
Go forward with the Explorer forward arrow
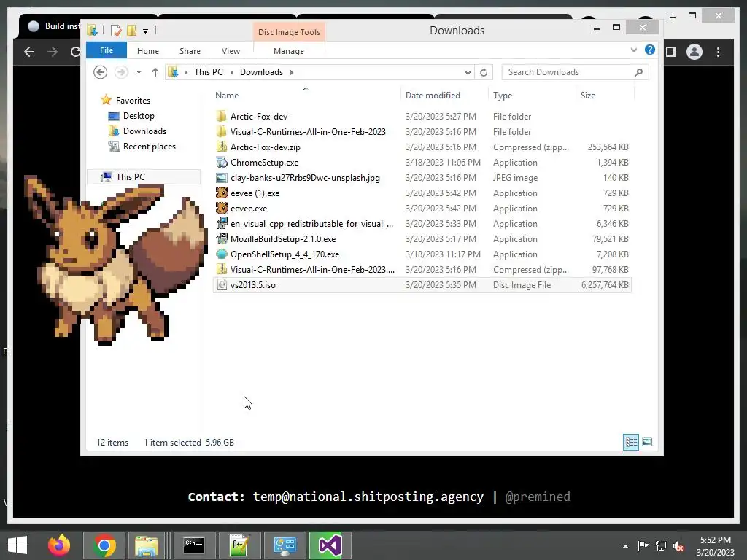pyautogui.click(x=121, y=72)
